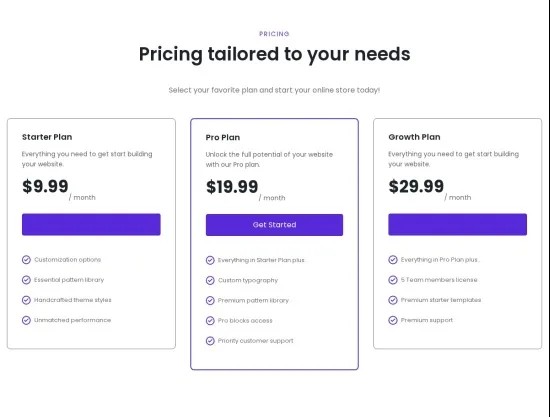Screen dimensions: 550x417
Task: Click the Pro Plan card title
Action: [x=223, y=137]
